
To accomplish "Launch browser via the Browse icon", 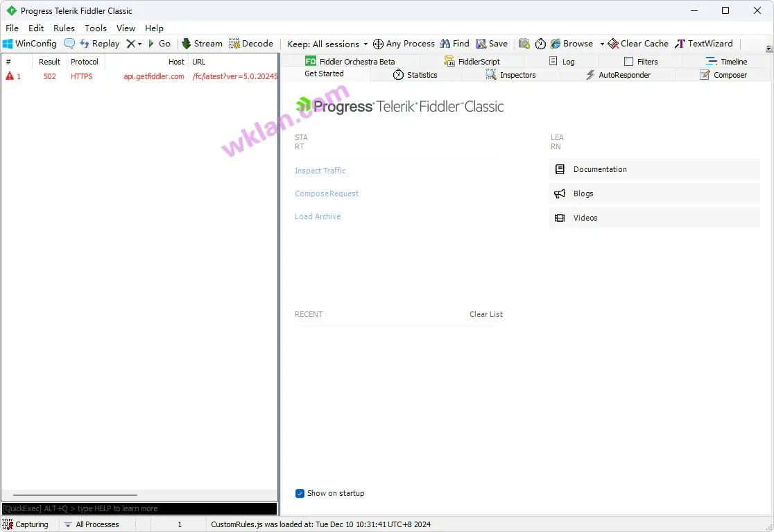I will (x=571, y=44).
